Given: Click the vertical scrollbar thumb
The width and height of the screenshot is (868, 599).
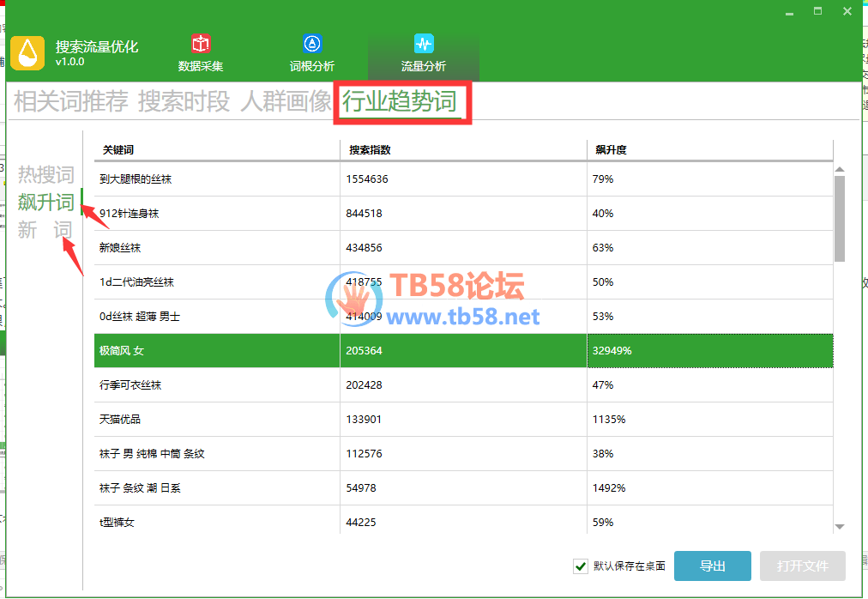Looking at the screenshot, I should point(840,219).
